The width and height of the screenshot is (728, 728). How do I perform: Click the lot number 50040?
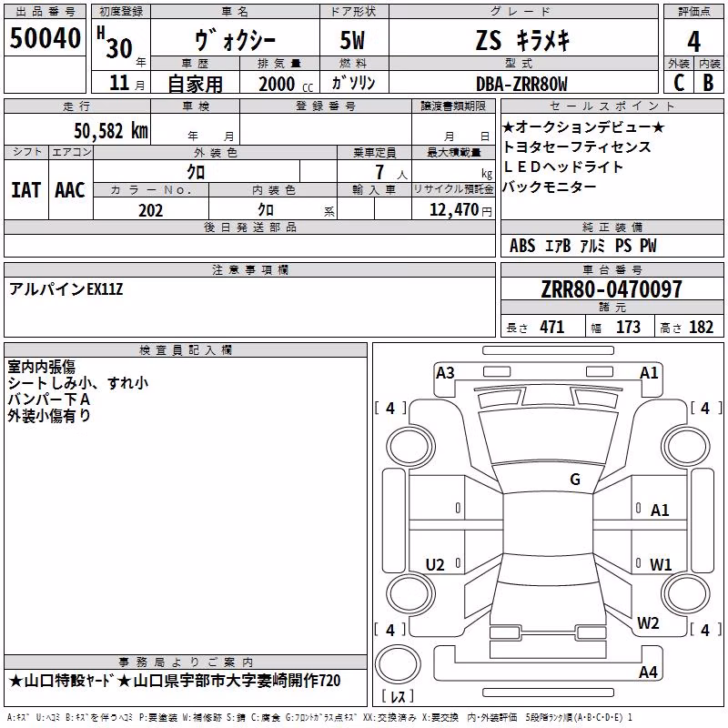(x=45, y=38)
